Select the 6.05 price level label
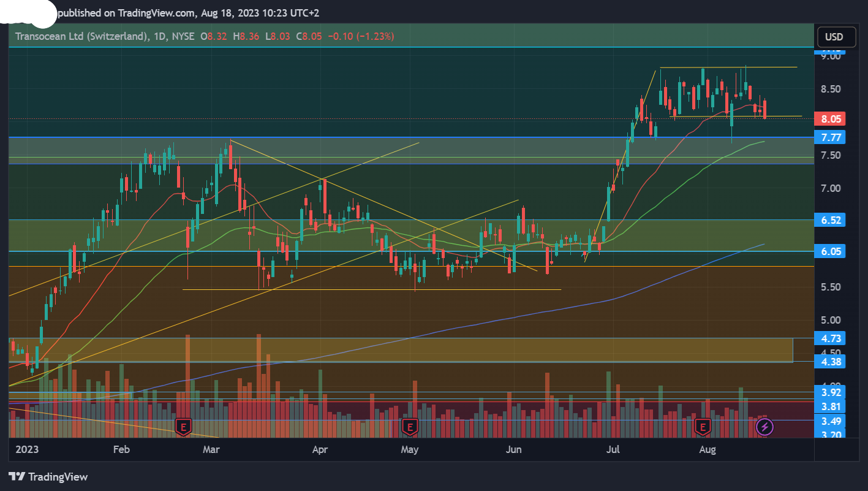 tap(830, 251)
